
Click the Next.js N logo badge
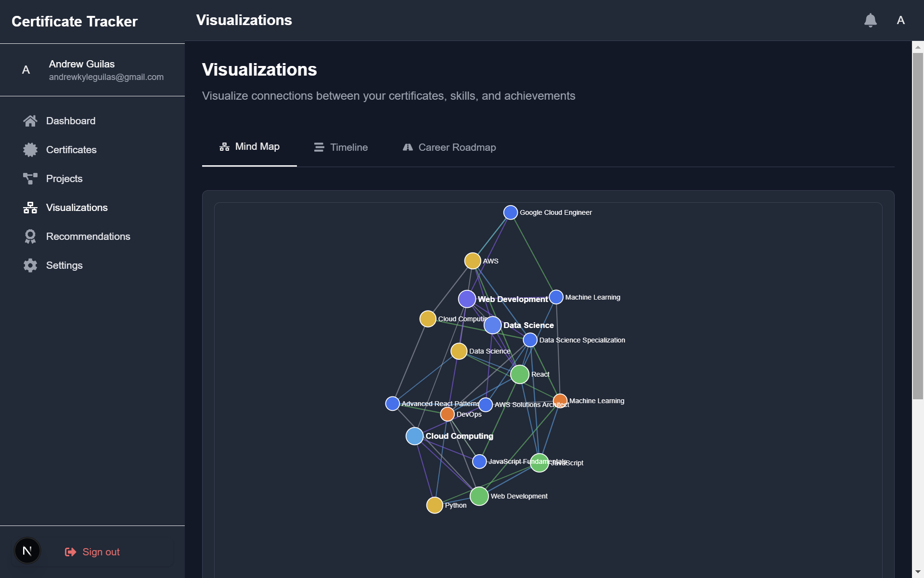click(x=27, y=551)
